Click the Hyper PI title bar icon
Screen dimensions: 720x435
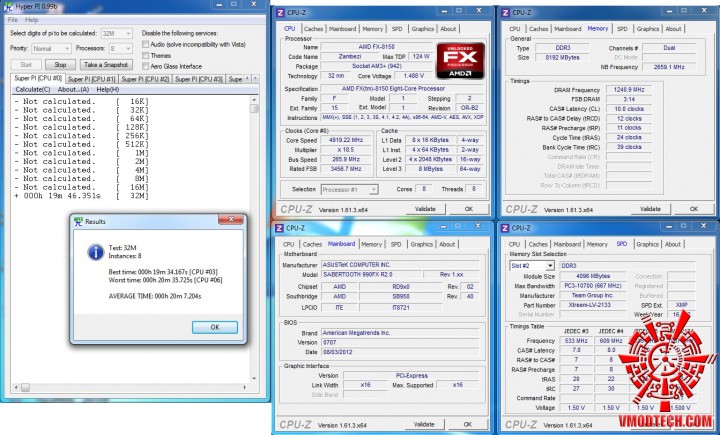point(8,6)
